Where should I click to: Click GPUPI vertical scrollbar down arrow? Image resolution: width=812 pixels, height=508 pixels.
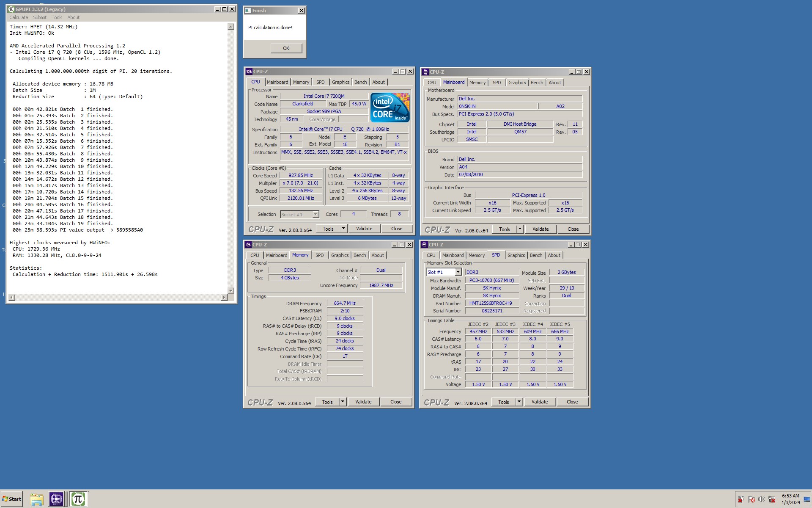click(231, 290)
